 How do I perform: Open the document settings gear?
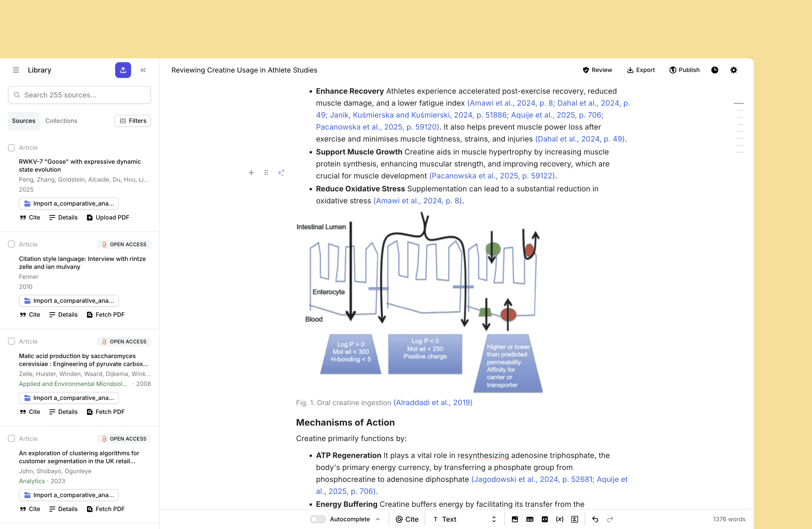(733, 70)
